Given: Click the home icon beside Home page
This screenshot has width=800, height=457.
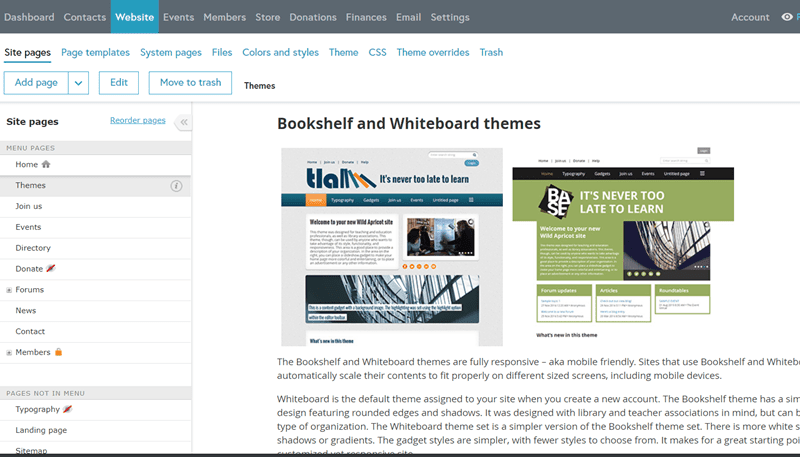Looking at the screenshot, I should pos(46,164).
